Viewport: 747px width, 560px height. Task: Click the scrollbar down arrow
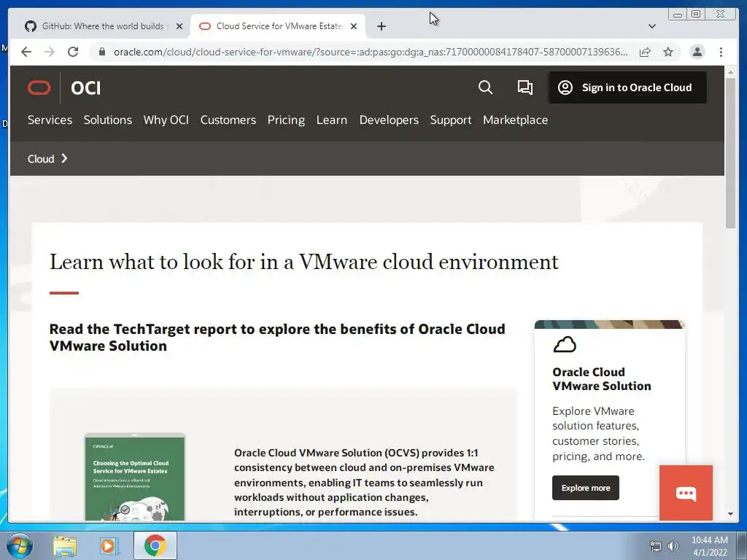(x=731, y=514)
